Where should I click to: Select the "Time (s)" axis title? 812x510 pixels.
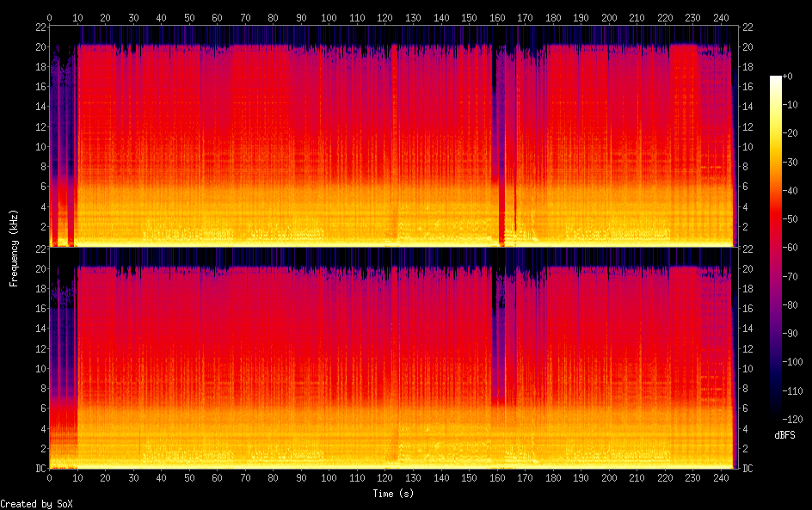pyautogui.click(x=393, y=494)
